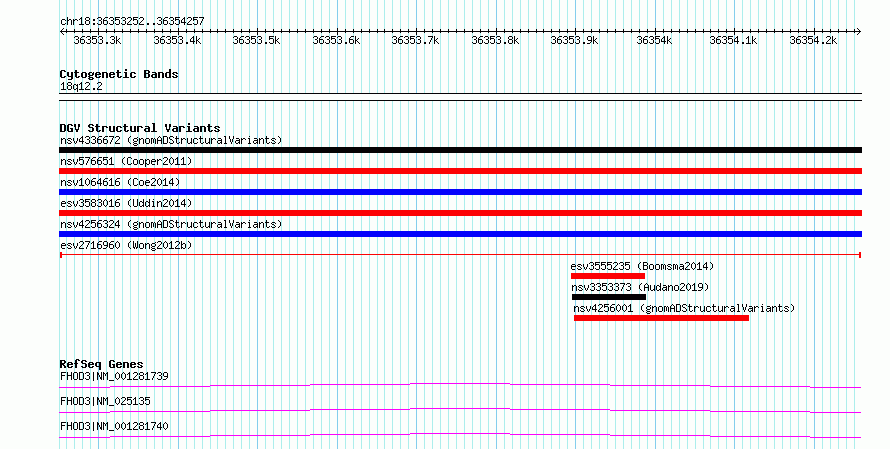This screenshot has height=449, width=890.
Task: Click the Cytogenetic Bands track title
Action: [119, 74]
